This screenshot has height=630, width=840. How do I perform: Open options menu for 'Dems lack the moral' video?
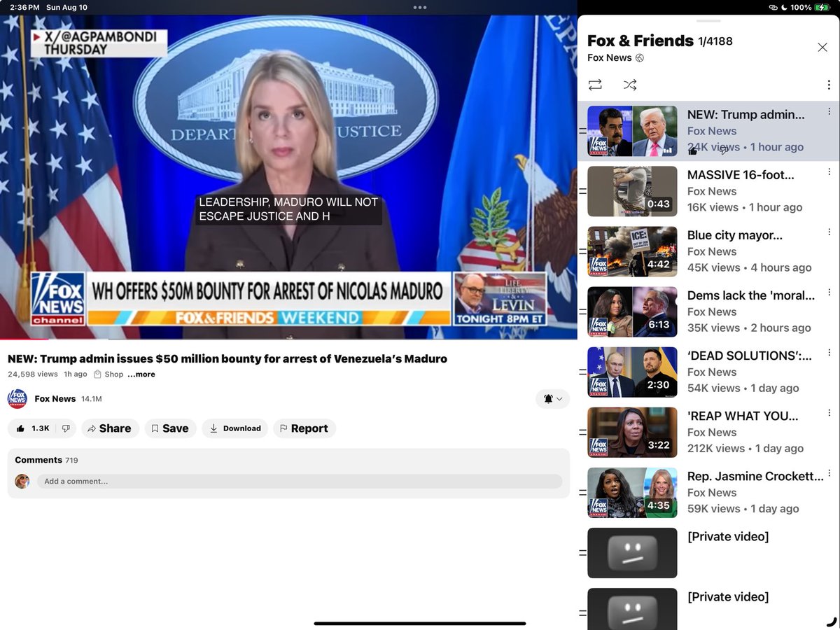[829, 292]
